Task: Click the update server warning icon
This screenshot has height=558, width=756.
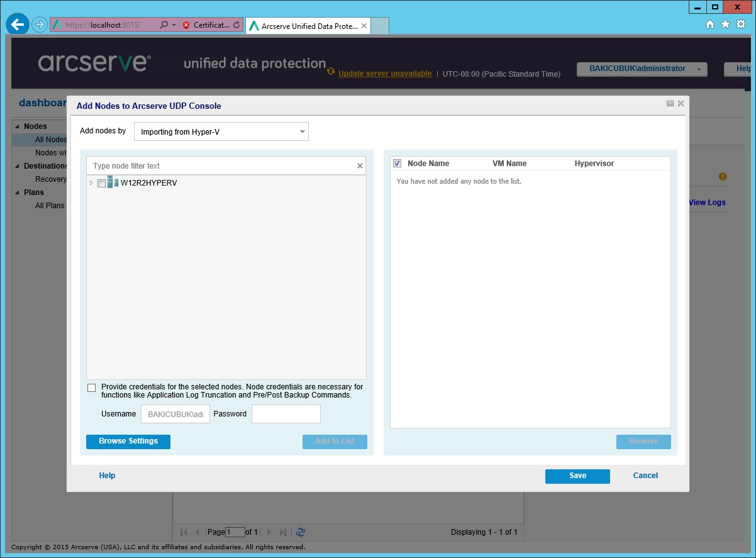Action: pyautogui.click(x=331, y=72)
